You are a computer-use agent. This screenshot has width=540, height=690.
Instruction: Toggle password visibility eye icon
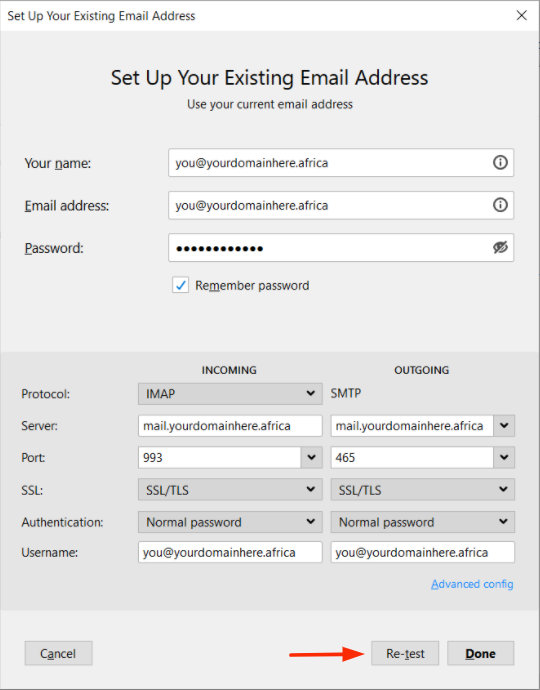click(500, 248)
